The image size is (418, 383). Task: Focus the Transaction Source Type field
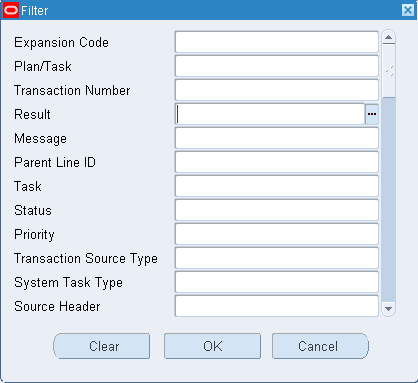[x=277, y=258]
